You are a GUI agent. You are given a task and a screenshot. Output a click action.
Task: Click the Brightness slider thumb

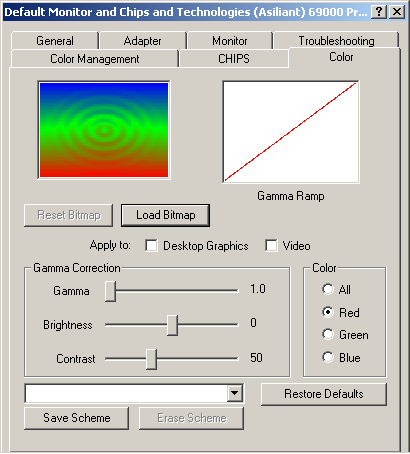click(172, 325)
